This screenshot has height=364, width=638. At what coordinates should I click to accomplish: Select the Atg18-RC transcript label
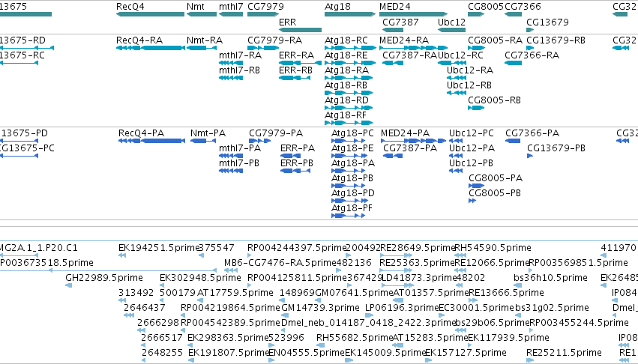point(346,40)
